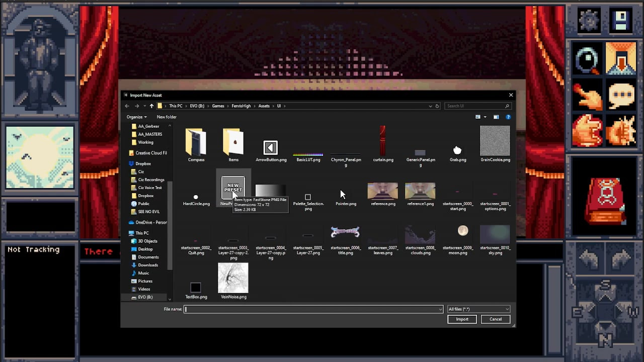
Task: Cancel the Import New Asset dialog
Action: [496, 319]
